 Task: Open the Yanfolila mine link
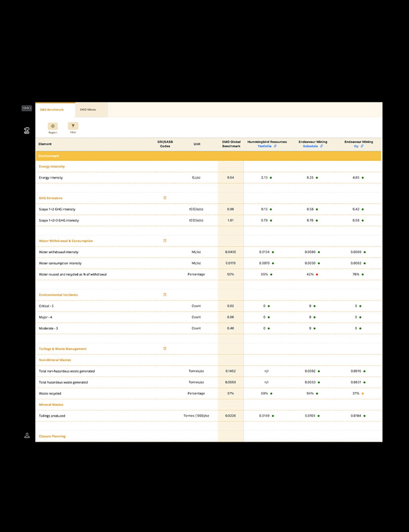click(264, 146)
